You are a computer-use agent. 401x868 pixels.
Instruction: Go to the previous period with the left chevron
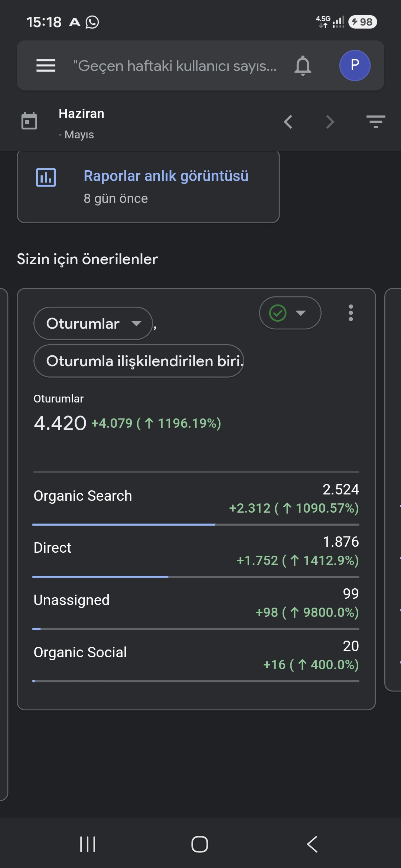(288, 122)
